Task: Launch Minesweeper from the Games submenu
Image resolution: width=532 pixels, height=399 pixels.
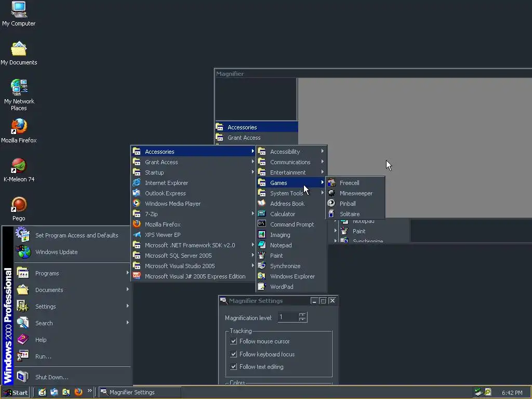Action: click(x=355, y=193)
